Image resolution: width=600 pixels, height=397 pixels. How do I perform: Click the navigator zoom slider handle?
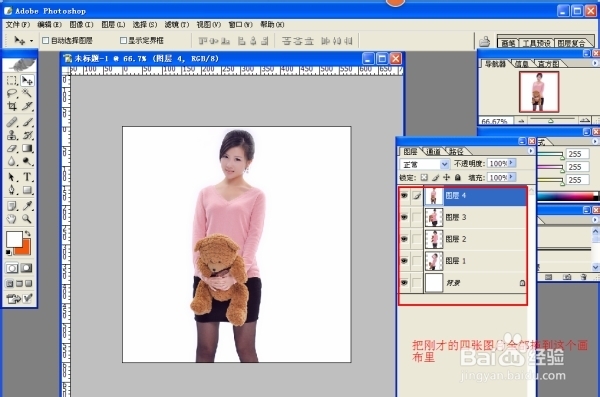551,121
